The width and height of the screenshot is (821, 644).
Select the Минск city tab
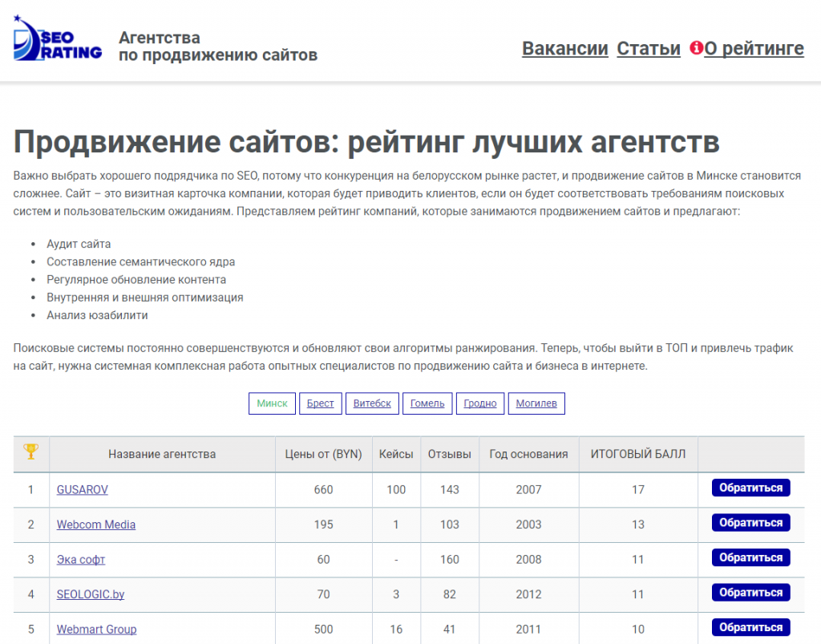272,403
